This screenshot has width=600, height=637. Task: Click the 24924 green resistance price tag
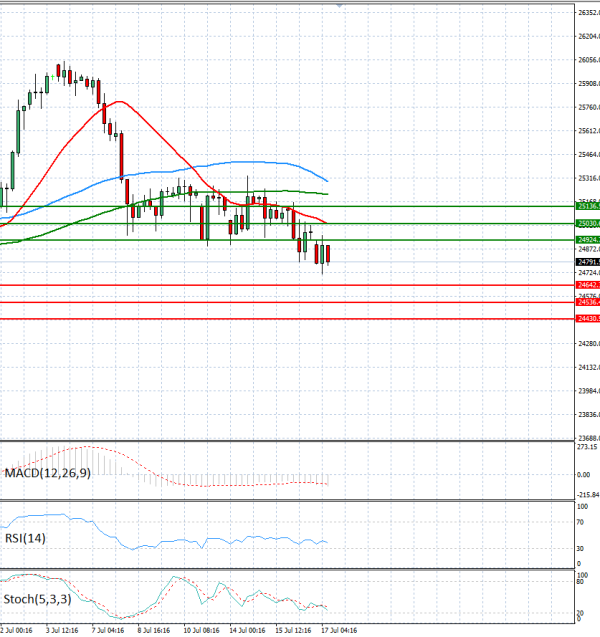(588, 240)
